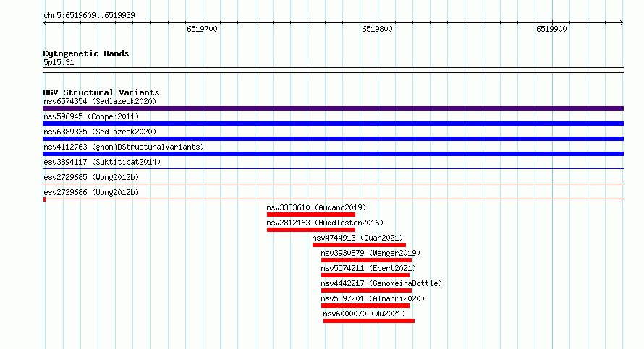
Task: Open esv2729685 (Wong2012b) label
Action: pos(91,177)
